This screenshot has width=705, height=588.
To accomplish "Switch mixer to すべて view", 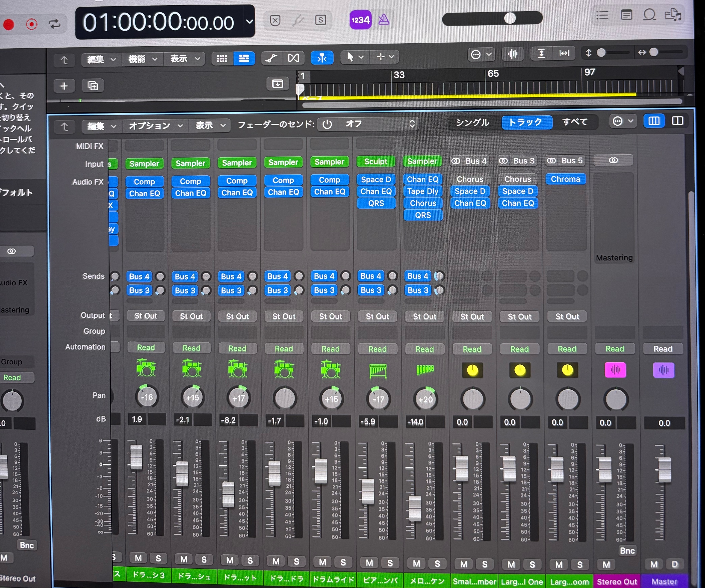I will pos(574,122).
